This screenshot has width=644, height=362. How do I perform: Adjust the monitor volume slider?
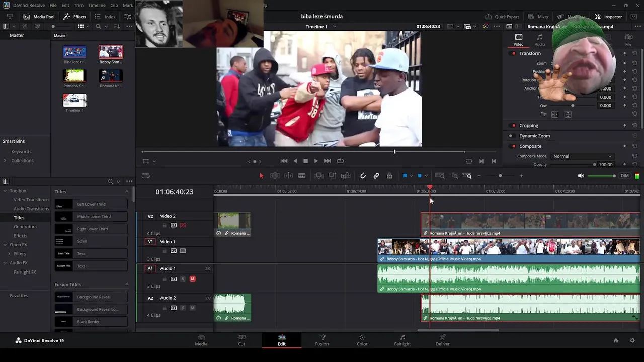point(602,176)
